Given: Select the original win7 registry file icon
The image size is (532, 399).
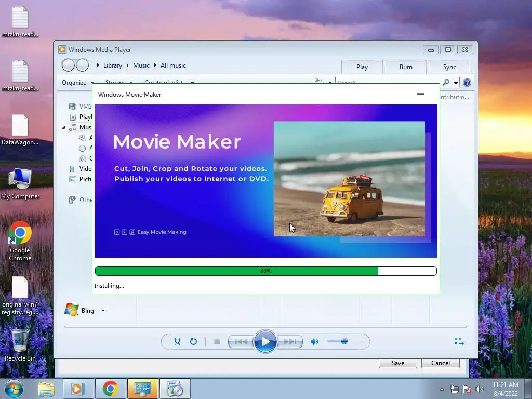Looking at the screenshot, I should point(20,296).
